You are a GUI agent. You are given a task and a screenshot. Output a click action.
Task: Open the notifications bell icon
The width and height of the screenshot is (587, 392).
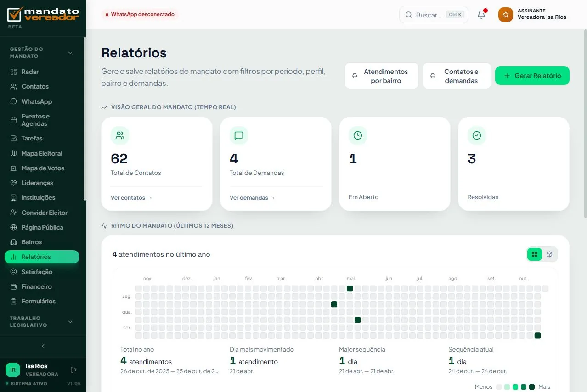point(481,15)
